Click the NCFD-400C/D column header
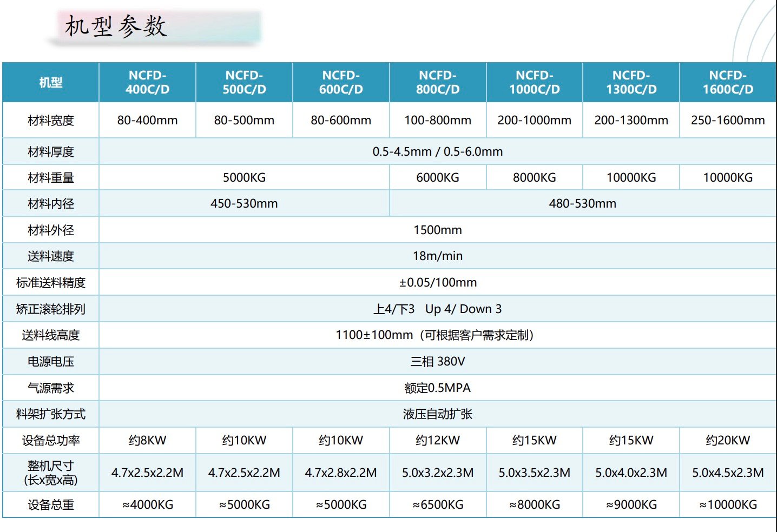The image size is (777, 532). [148, 82]
